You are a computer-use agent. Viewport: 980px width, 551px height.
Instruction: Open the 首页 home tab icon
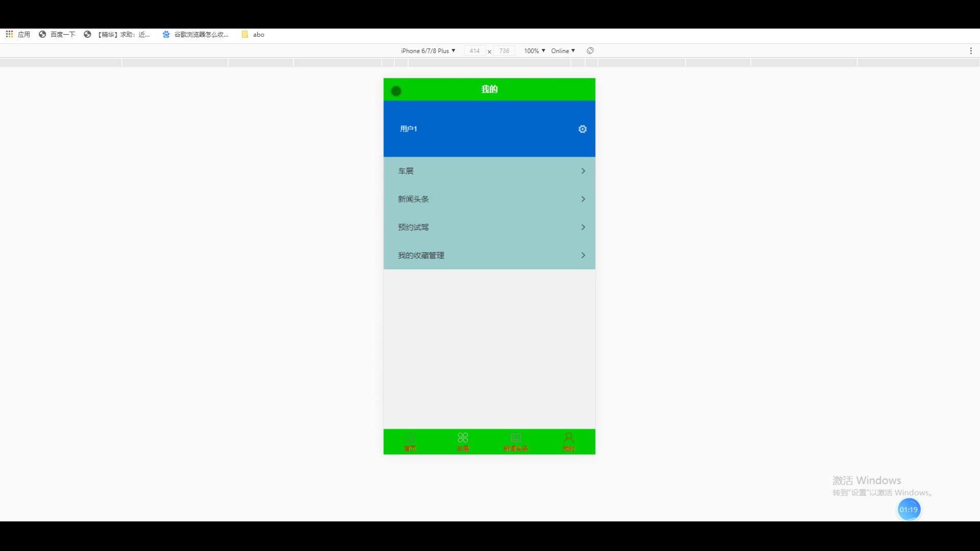click(410, 438)
